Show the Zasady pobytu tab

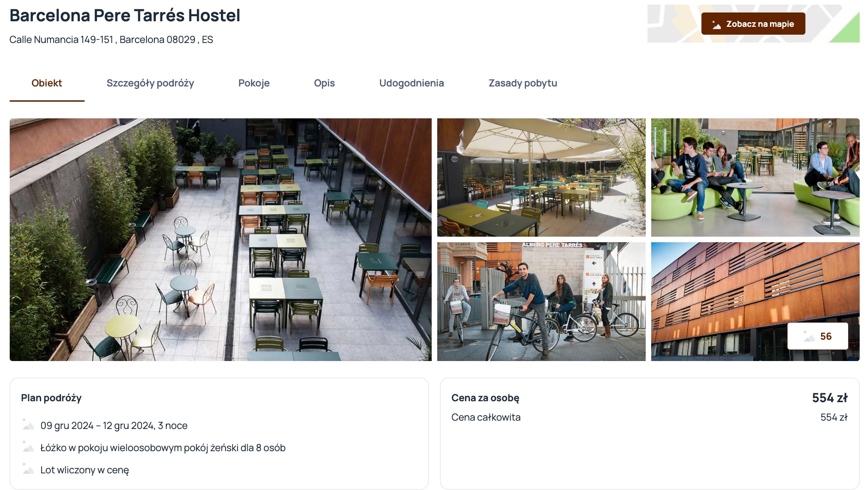point(523,83)
